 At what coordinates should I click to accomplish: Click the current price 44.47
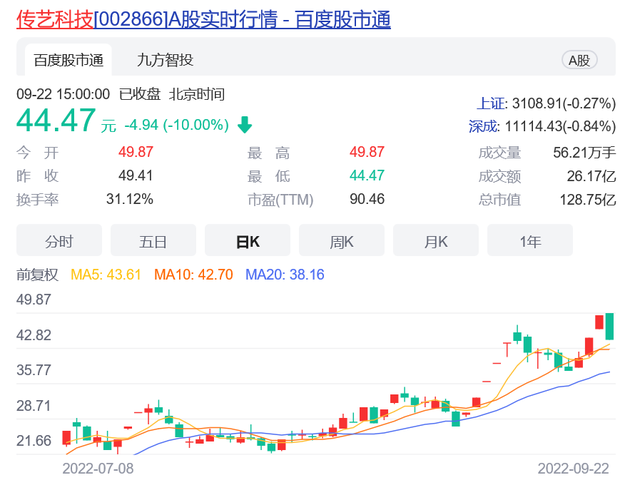[55, 122]
